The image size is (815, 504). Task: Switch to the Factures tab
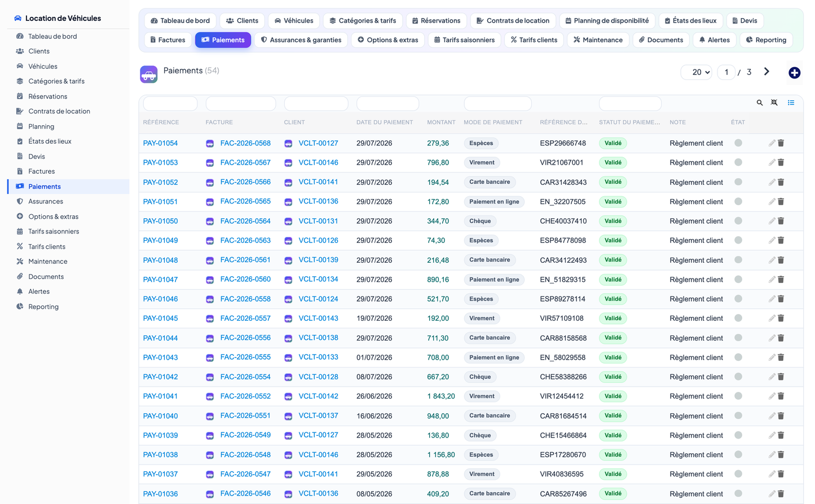[168, 40]
